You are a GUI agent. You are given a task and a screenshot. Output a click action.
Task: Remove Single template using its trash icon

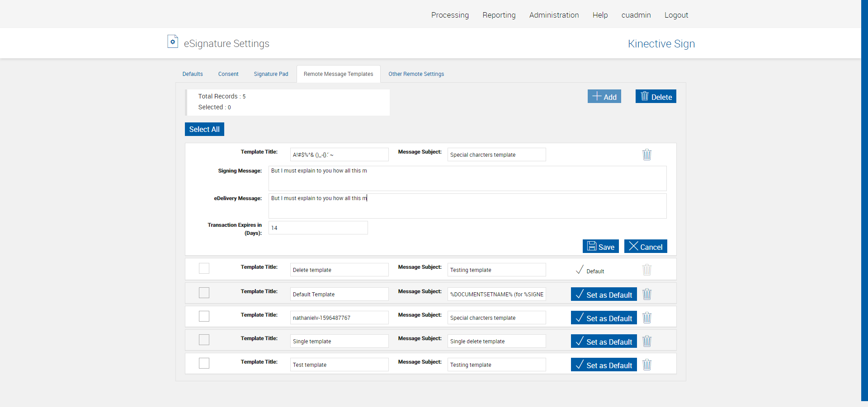point(647,342)
